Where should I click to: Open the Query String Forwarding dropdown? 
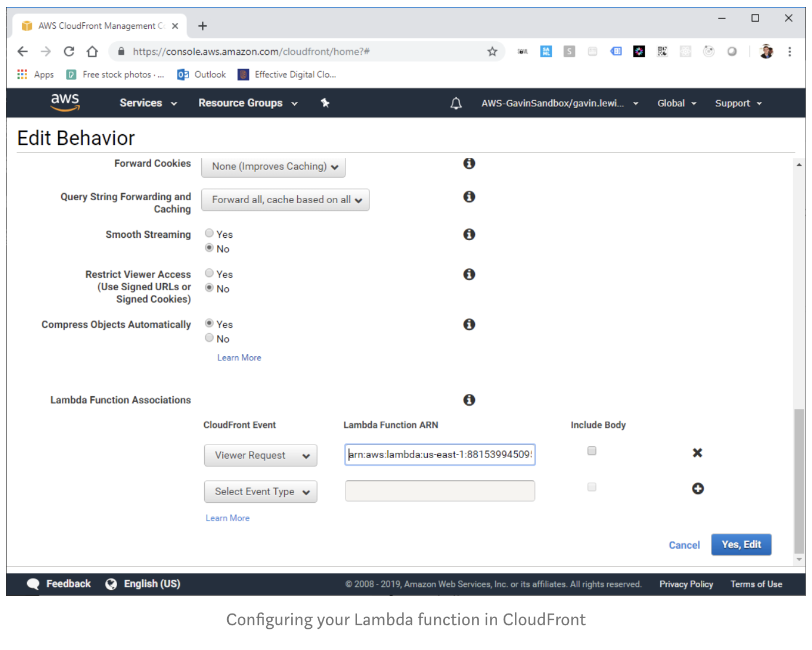point(285,200)
